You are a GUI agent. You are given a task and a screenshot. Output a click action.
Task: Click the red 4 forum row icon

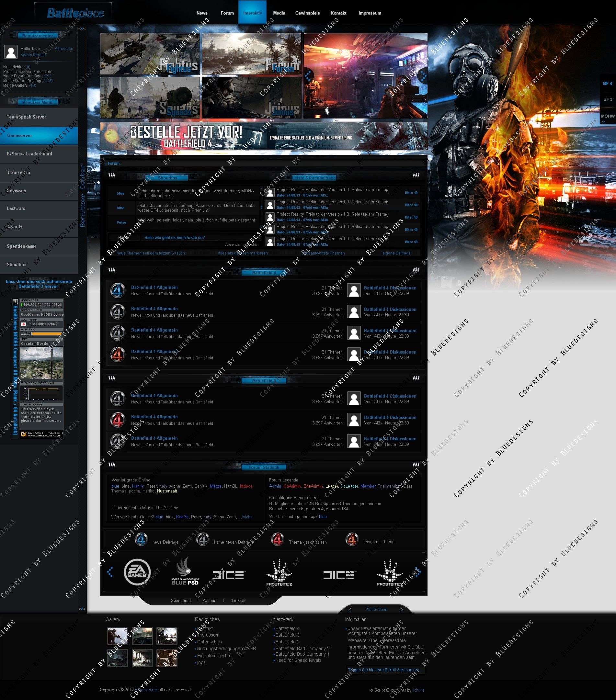click(x=118, y=420)
